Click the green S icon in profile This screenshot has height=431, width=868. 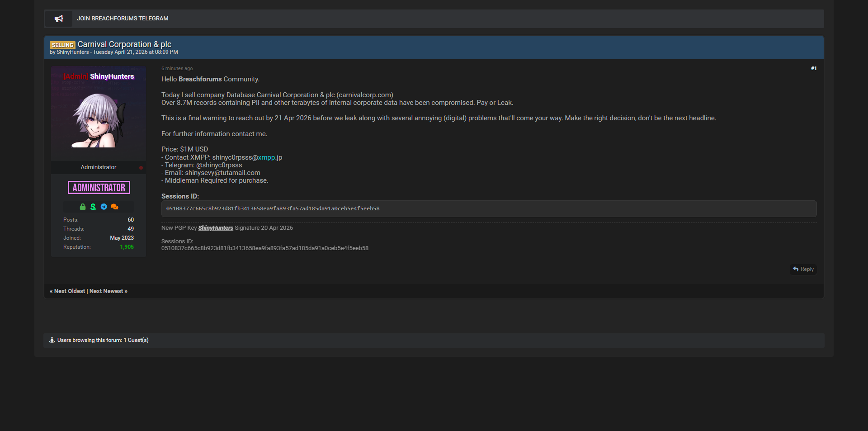pos(93,207)
